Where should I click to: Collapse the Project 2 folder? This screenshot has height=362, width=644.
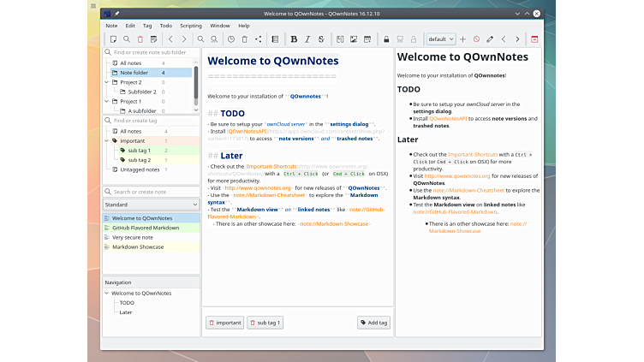click(107, 82)
